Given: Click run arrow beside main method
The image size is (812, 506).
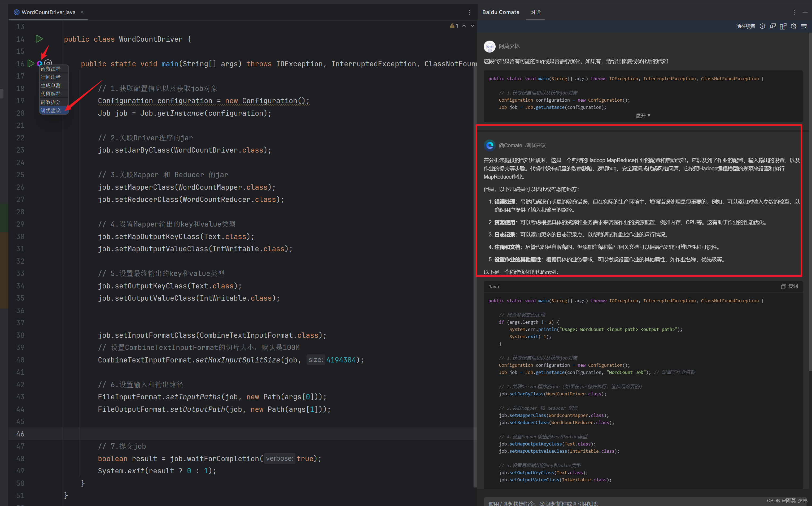Looking at the screenshot, I should pyautogui.click(x=31, y=63).
